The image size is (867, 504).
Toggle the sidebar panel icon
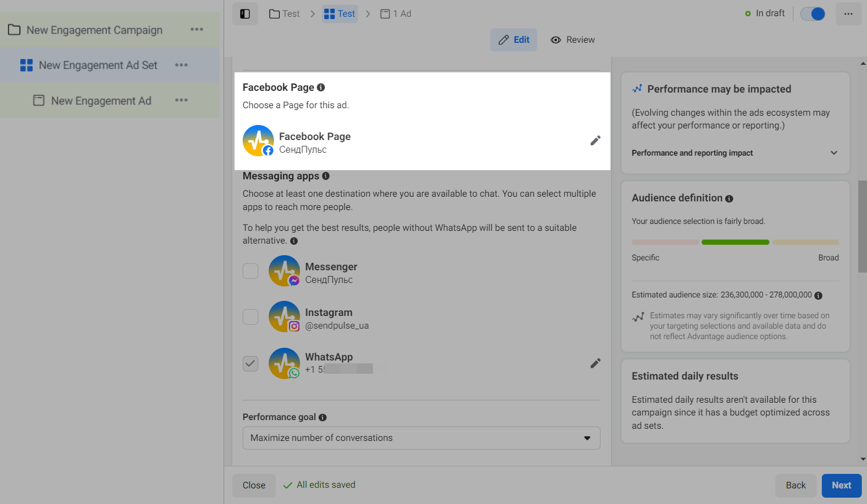[245, 14]
